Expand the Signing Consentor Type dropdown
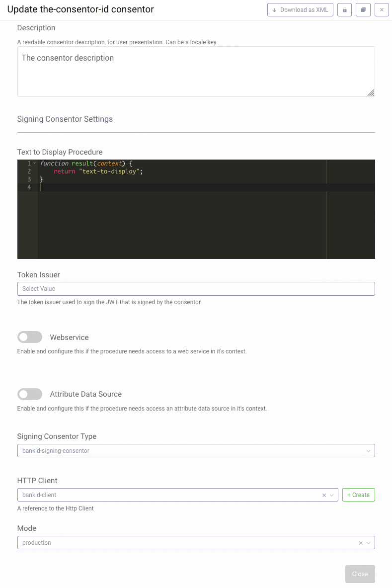This screenshot has height=588, width=392. tap(368, 450)
